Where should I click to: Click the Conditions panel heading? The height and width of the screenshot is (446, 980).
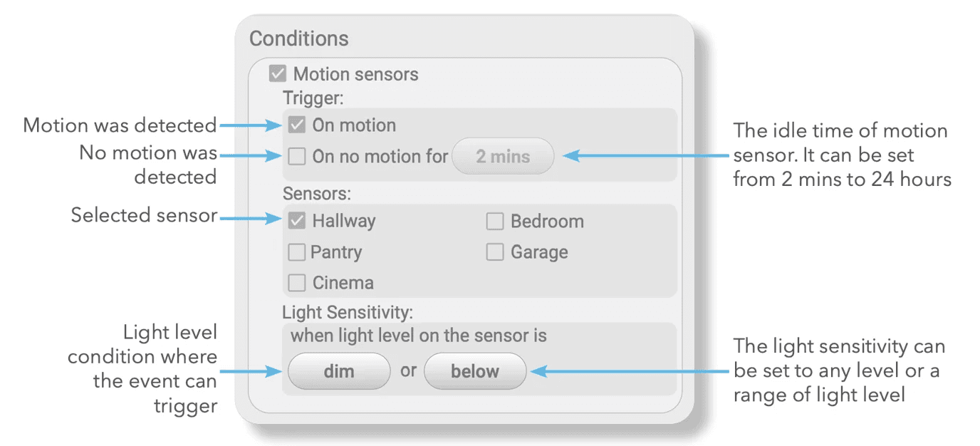[299, 38]
